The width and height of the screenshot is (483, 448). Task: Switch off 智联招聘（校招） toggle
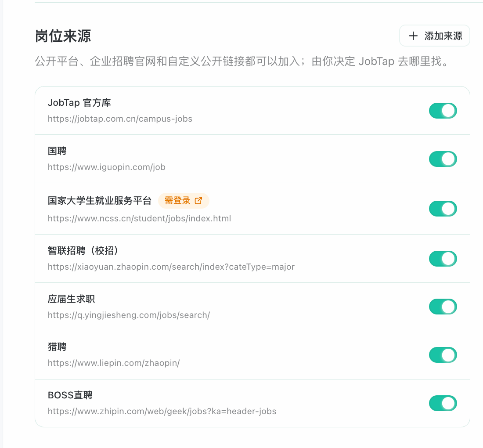[x=443, y=259]
